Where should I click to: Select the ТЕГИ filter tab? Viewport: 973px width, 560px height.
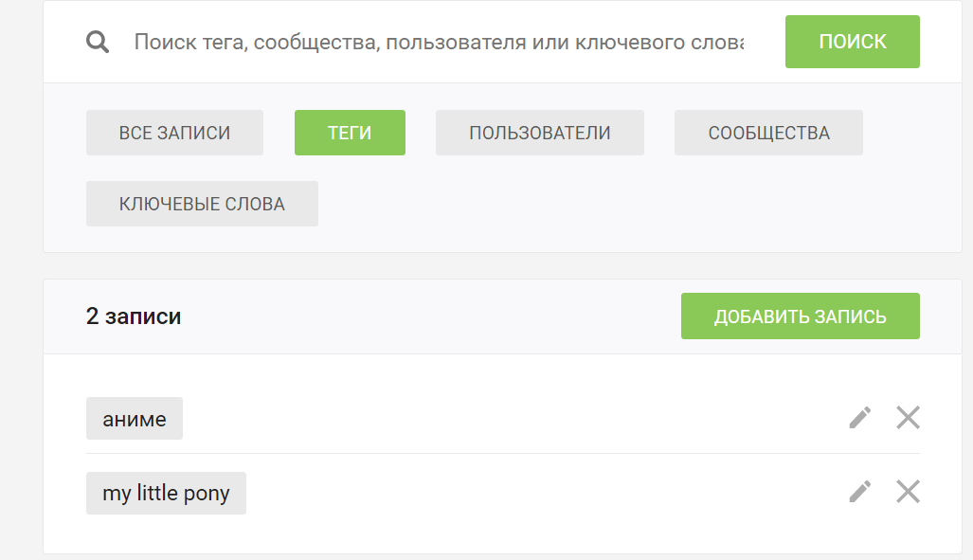[350, 133]
